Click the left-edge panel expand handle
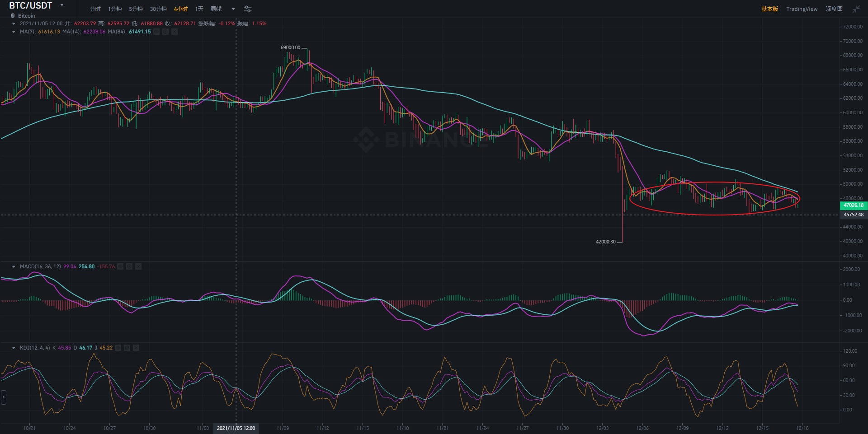 (x=3, y=397)
